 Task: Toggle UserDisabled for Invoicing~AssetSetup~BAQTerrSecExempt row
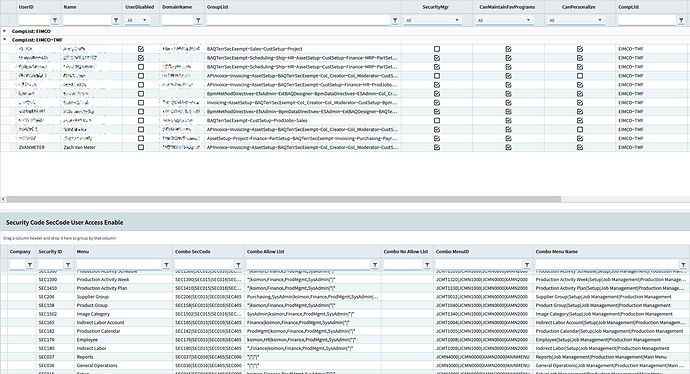coord(141,103)
